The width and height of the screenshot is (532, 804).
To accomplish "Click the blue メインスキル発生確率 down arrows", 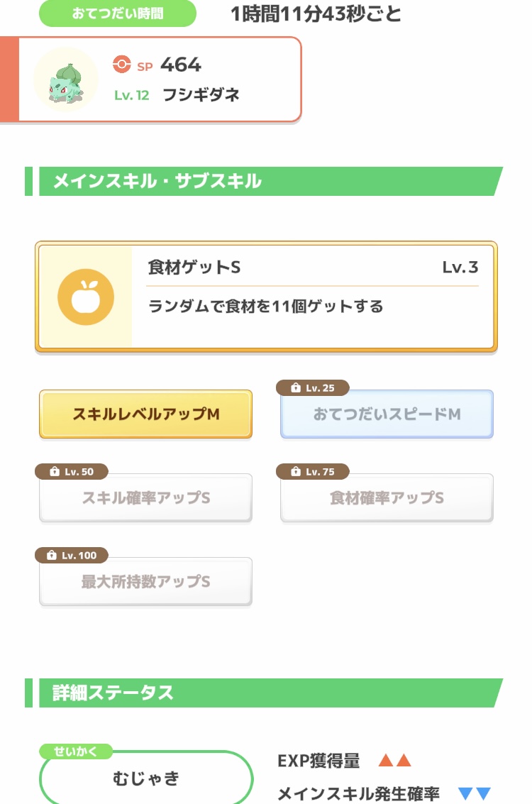I will 475,794.
